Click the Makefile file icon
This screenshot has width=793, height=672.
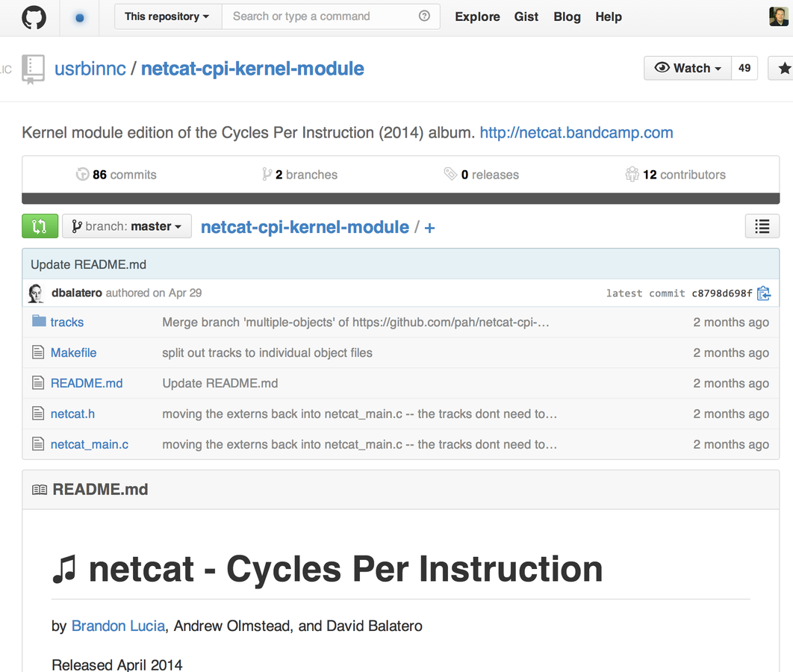point(38,352)
